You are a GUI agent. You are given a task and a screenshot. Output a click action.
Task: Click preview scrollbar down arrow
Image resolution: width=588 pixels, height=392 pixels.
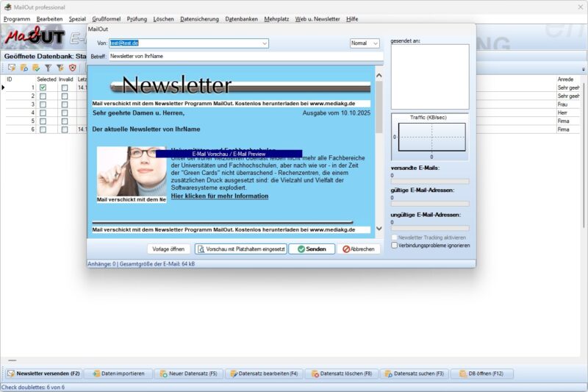click(379, 229)
